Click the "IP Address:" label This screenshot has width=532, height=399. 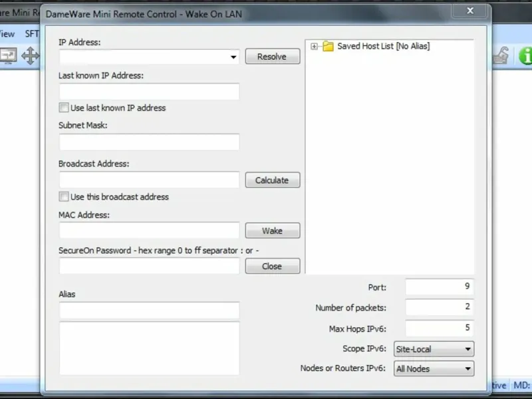point(80,43)
